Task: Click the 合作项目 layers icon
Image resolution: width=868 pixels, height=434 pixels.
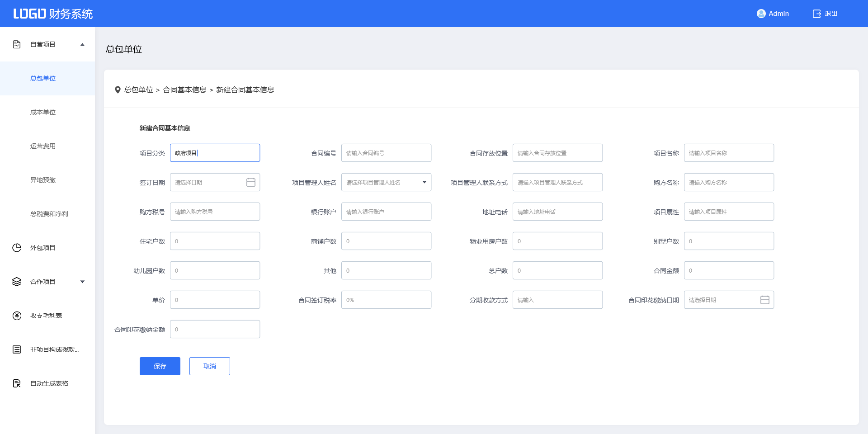Action: point(17,282)
